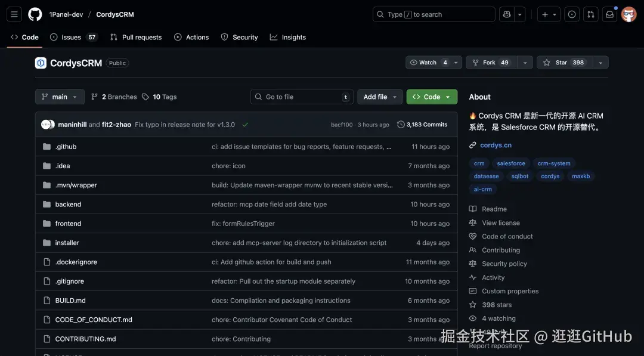Open the hamburger navigation menu
The height and width of the screenshot is (356, 644).
pos(14,14)
